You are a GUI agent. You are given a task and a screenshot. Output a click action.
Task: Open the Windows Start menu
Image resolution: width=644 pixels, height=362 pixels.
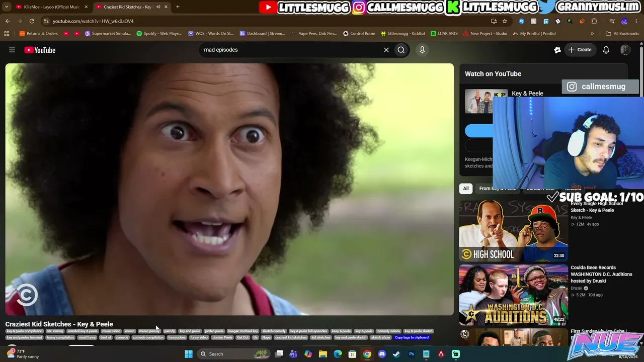point(188,354)
